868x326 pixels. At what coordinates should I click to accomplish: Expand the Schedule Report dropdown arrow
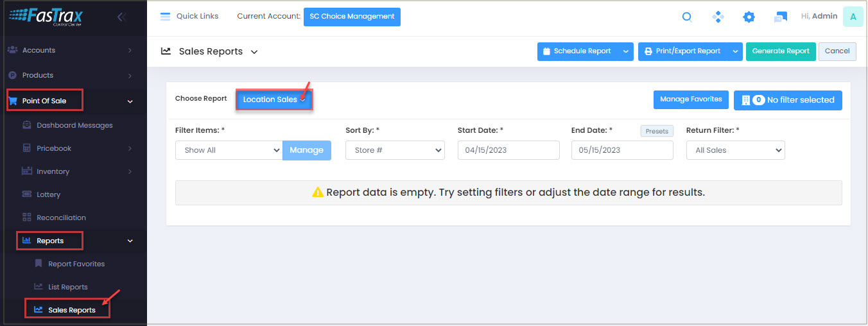pyautogui.click(x=626, y=51)
